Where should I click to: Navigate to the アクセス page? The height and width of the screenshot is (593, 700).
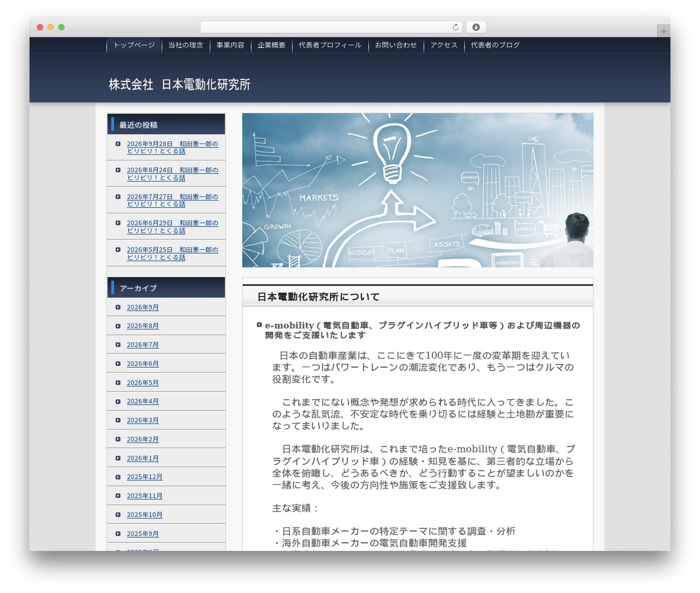point(444,45)
